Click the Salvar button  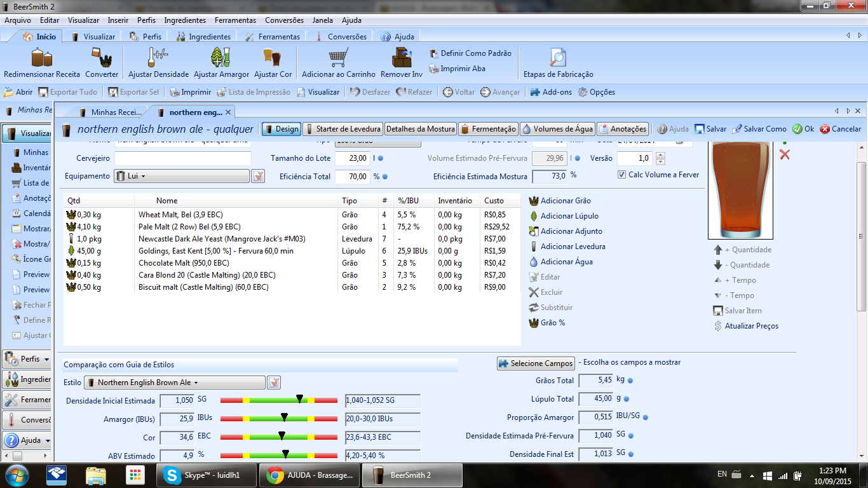[x=710, y=129]
